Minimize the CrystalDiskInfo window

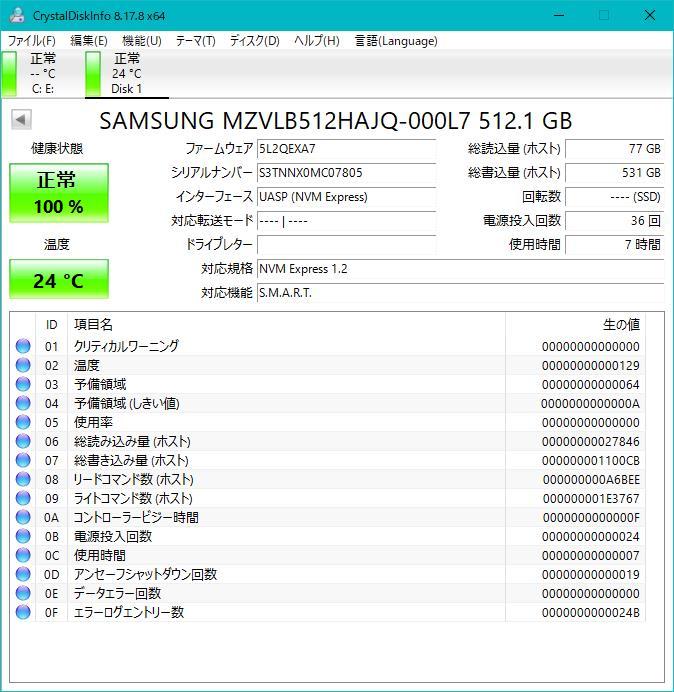point(559,15)
